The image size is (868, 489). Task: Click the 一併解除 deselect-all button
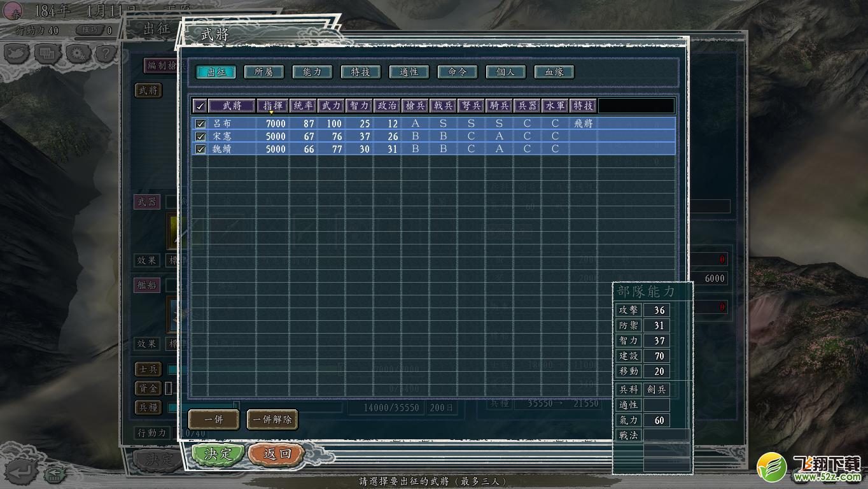[272, 420]
